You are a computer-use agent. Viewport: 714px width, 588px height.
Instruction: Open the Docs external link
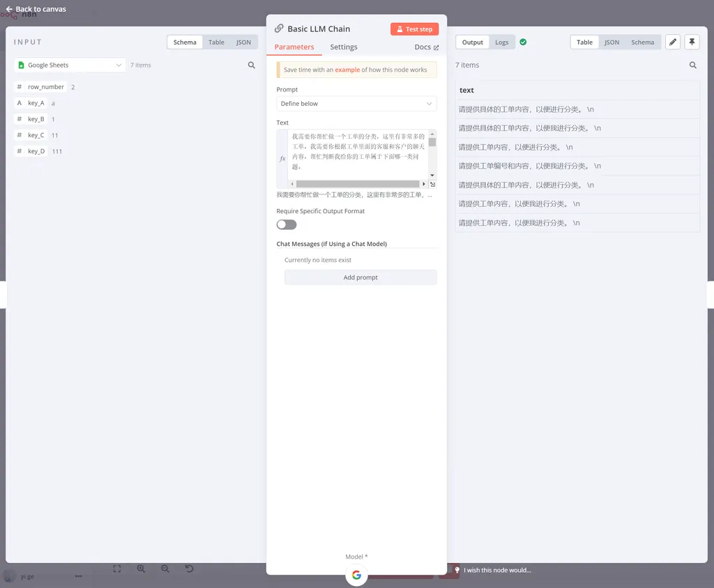427,47
